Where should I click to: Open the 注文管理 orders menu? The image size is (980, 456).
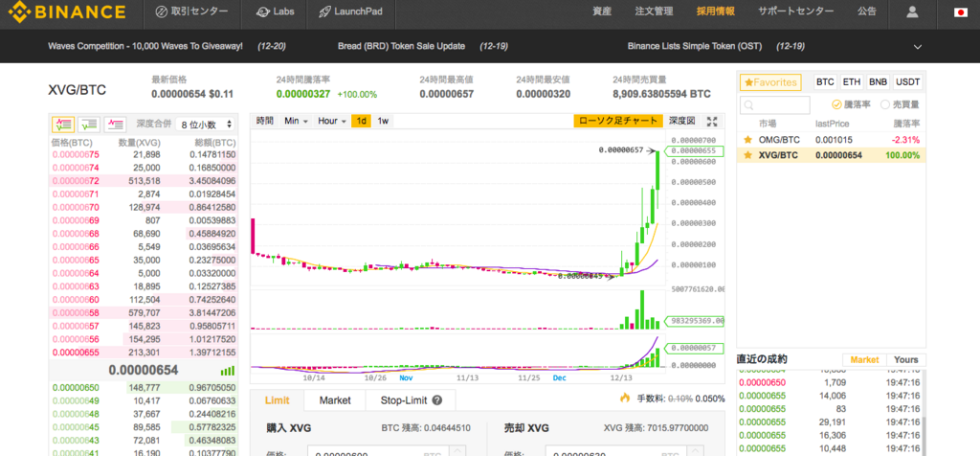654,11
